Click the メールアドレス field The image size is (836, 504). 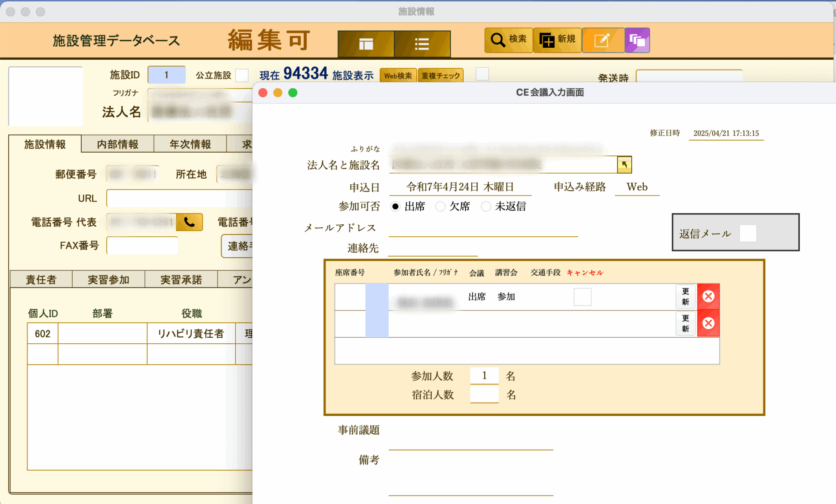tap(483, 228)
